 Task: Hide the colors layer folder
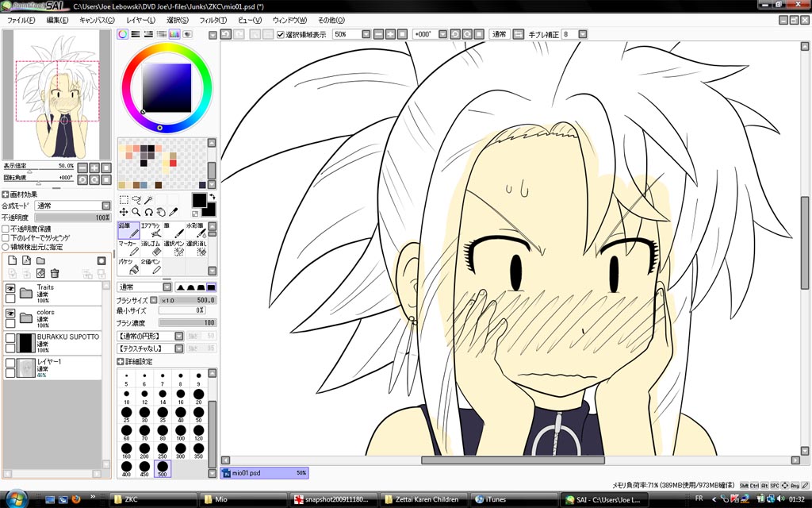(x=10, y=313)
